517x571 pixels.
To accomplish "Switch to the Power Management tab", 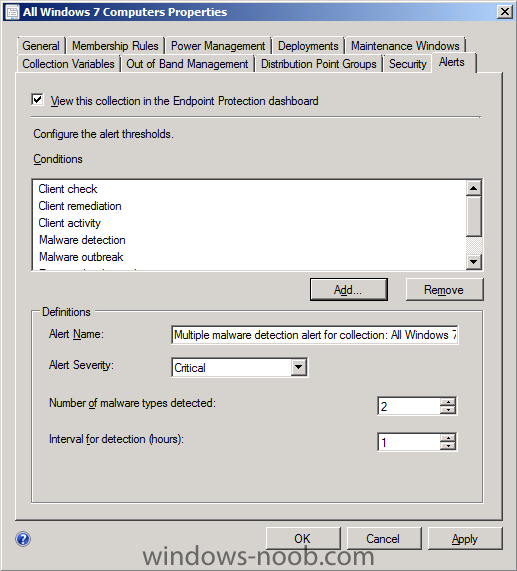I will tap(218, 46).
